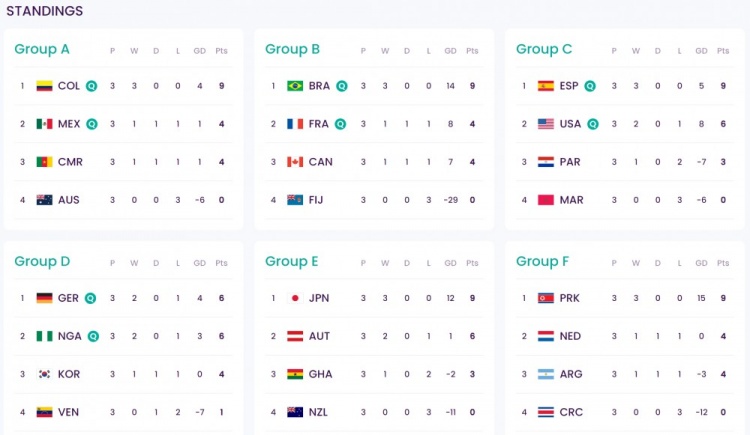Click the Colombia flag icon
750x435 pixels.
point(44,86)
